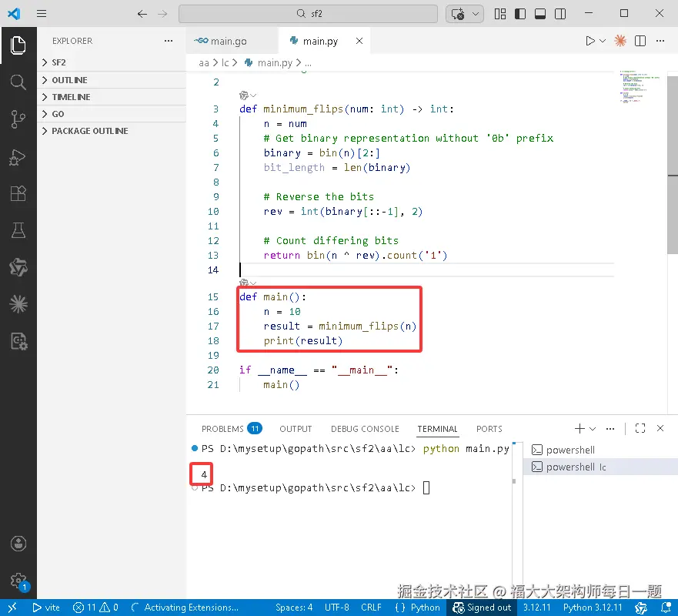Open terminal panel more actions ellipsis
Viewport: 678px width, 616px height.
pos(610,428)
